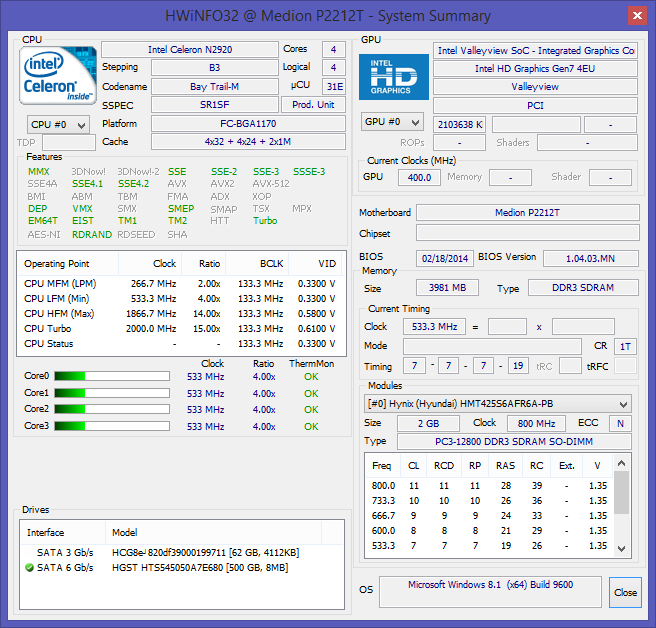The width and height of the screenshot is (656, 628).
Task: Select the HGST HTS545050A7E680 drive row
Action: 182,568
